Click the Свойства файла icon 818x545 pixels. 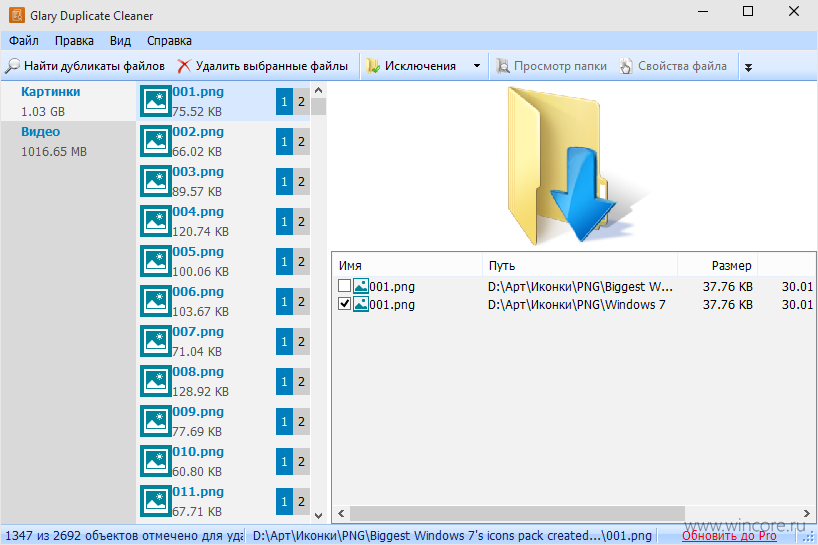[x=626, y=66]
